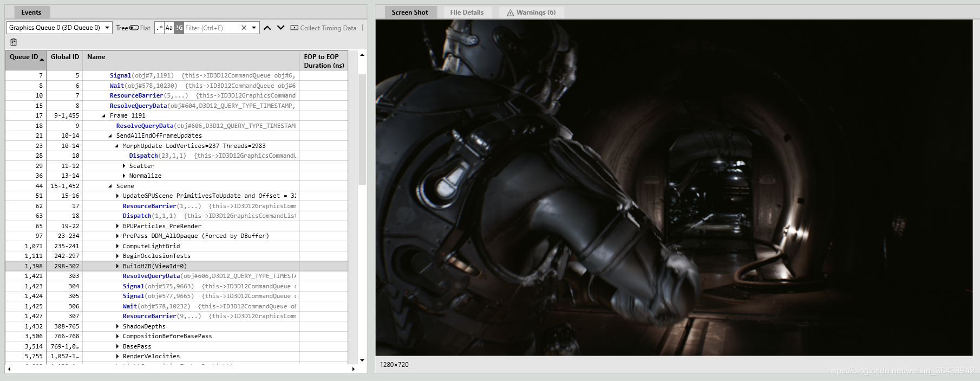Click into the Filter (Ctrl+E) field

211,28
